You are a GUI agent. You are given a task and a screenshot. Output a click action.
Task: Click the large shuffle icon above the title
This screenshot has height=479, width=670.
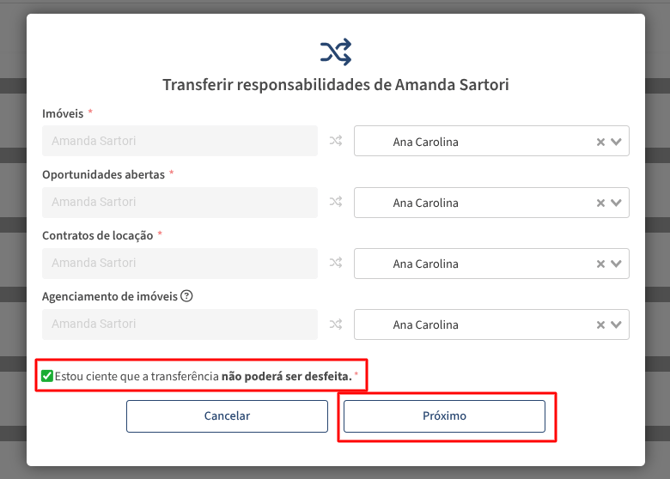tap(336, 52)
